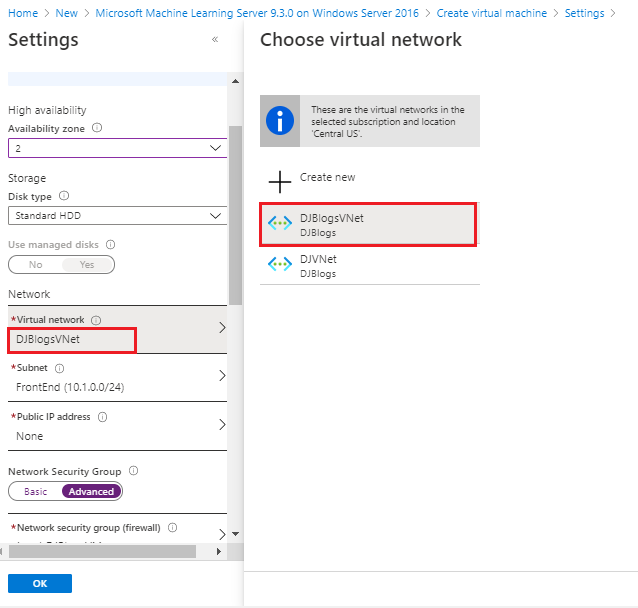
Task: Open the Availability zone dropdown
Action: coord(117,147)
